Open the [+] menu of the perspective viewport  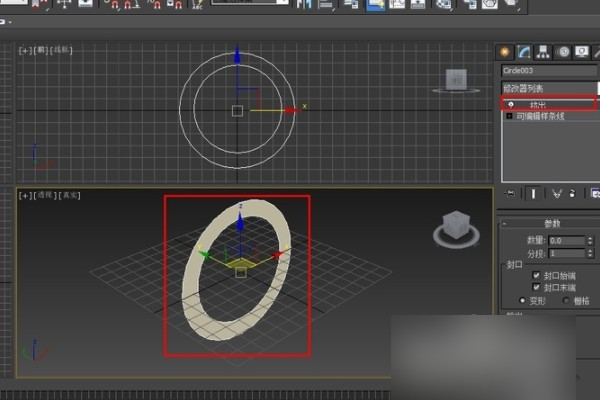[x=25, y=196]
